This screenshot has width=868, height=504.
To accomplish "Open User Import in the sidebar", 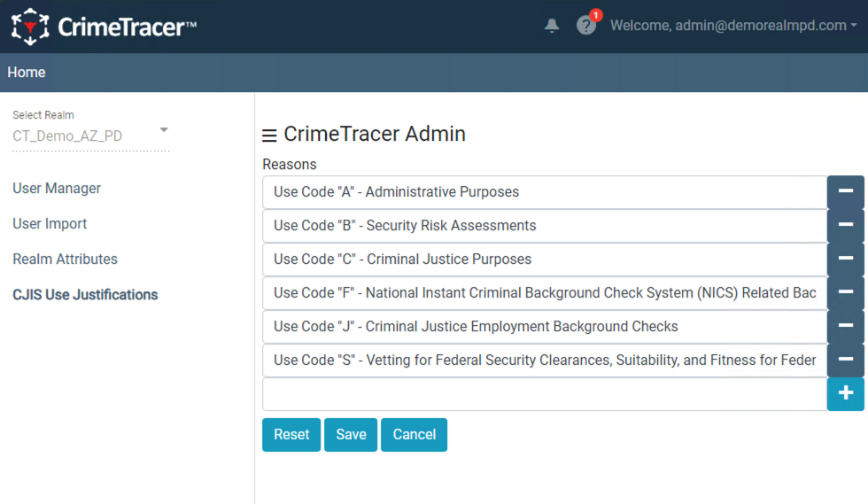I will [50, 224].
